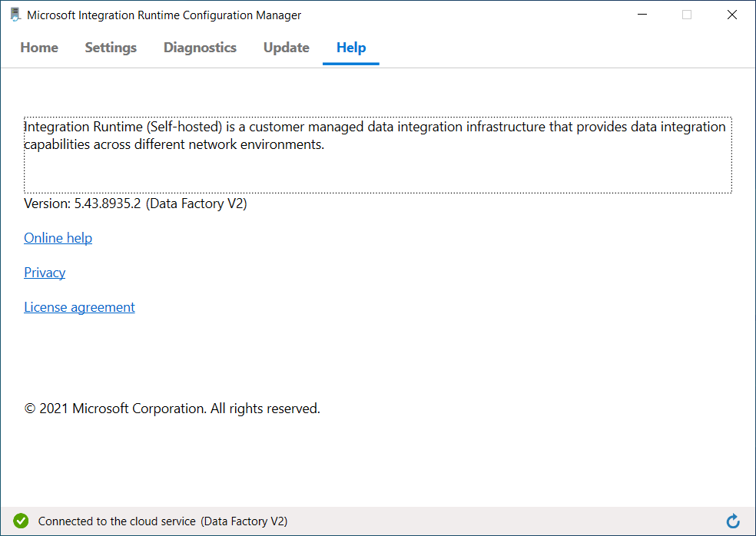Click the Integration Runtime app icon in title bar
Screen dimensions: 756x536
point(15,15)
